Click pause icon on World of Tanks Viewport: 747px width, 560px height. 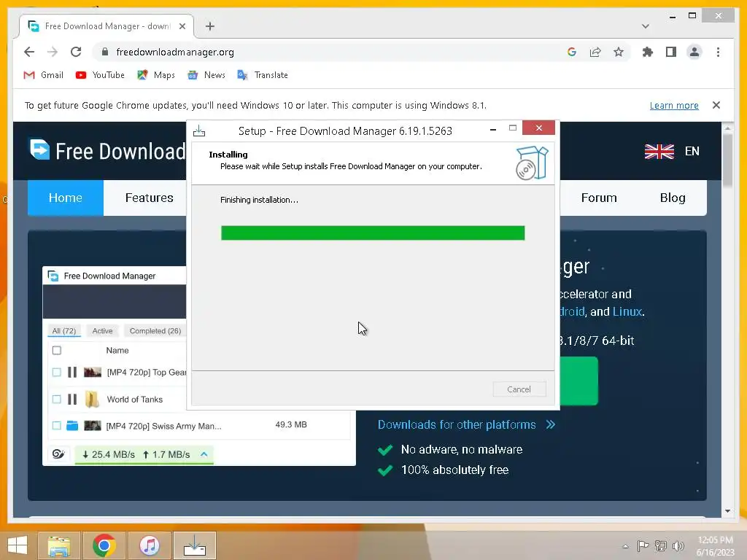tap(72, 399)
